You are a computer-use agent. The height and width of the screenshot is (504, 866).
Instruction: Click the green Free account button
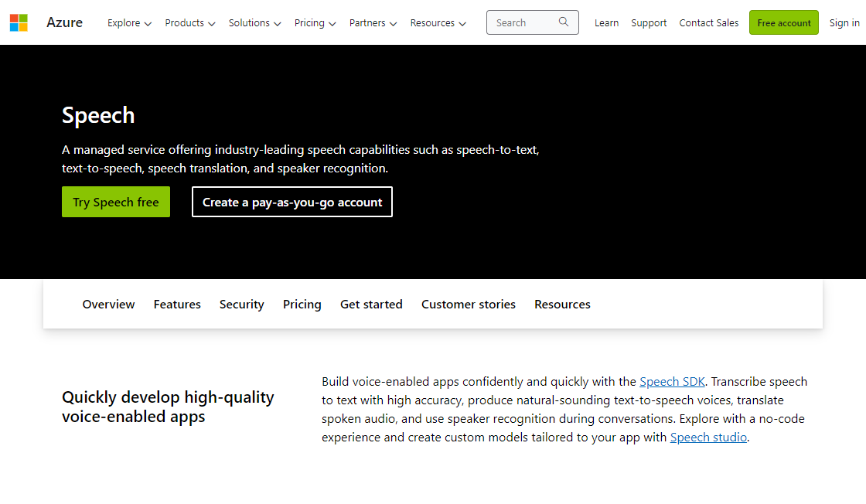click(783, 23)
